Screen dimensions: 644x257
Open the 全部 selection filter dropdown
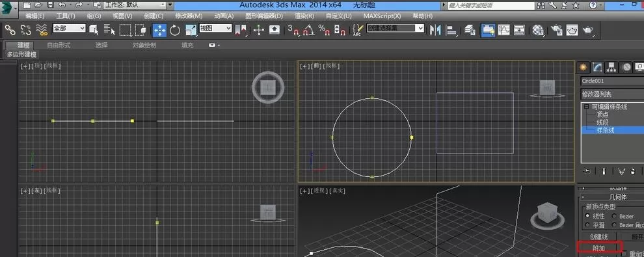tap(69, 29)
